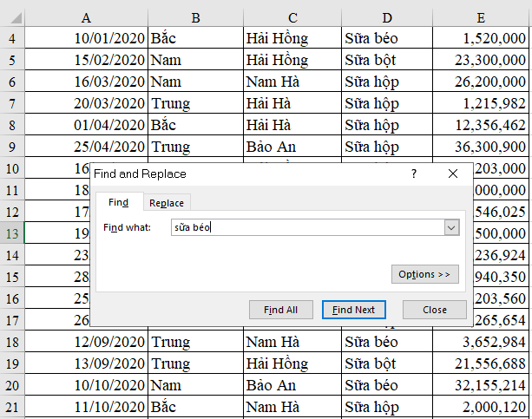Screen dimensions: 532x419
Task: Click the Find Next button
Action: [x=353, y=310]
